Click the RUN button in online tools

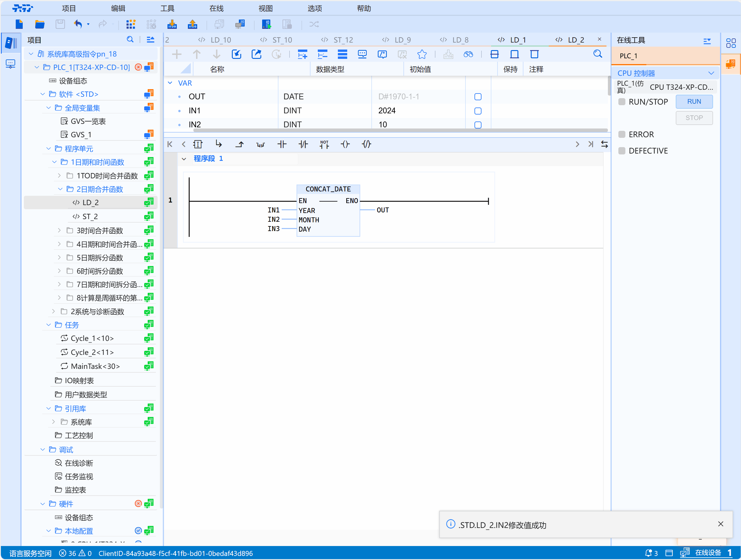click(x=694, y=102)
